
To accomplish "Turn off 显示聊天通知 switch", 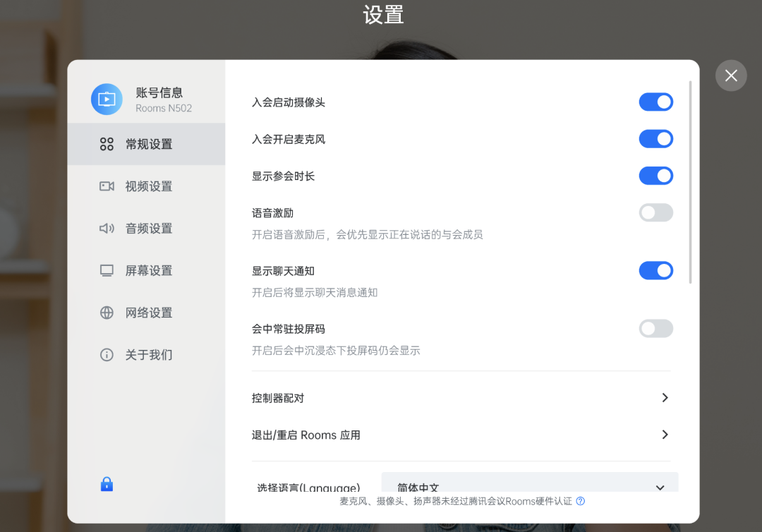I will [x=655, y=271].
